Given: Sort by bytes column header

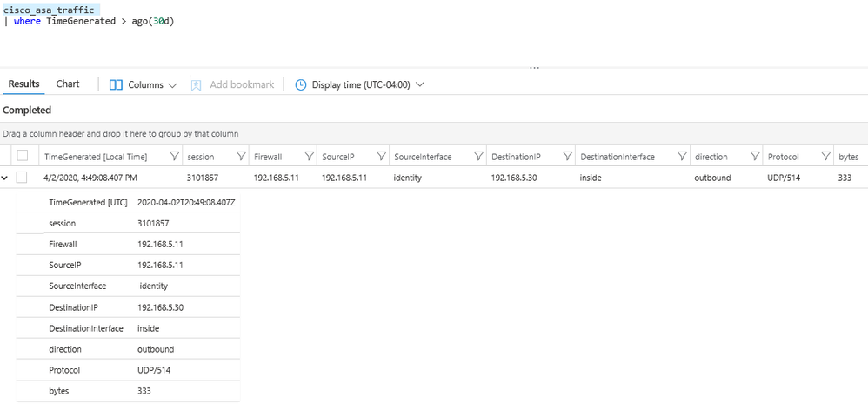Looking at the screenshot, I should [849, 157].
